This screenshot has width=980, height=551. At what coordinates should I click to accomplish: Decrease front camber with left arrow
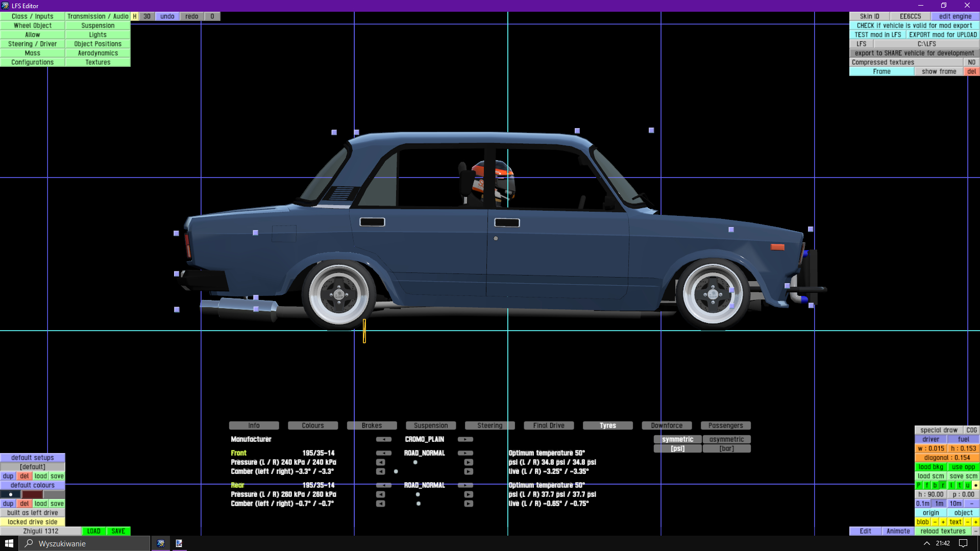click(x=380, y=471)
